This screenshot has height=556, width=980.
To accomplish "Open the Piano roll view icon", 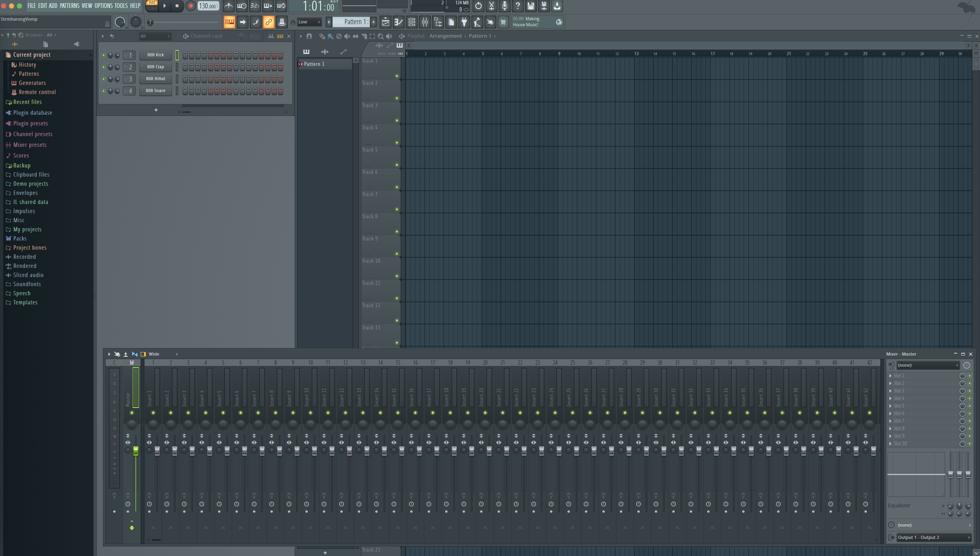I will tap(398, 22).
